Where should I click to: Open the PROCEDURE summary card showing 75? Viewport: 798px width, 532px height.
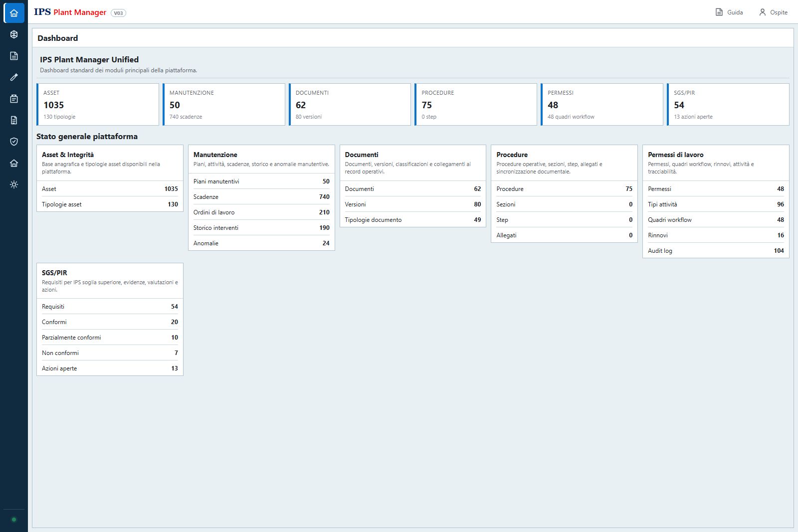[x=476, y=104]
